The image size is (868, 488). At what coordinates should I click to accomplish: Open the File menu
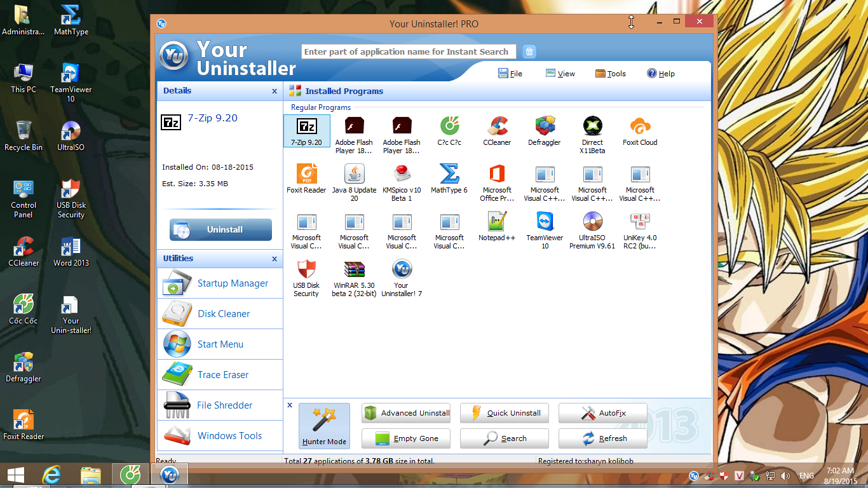[x=510, y=74]
